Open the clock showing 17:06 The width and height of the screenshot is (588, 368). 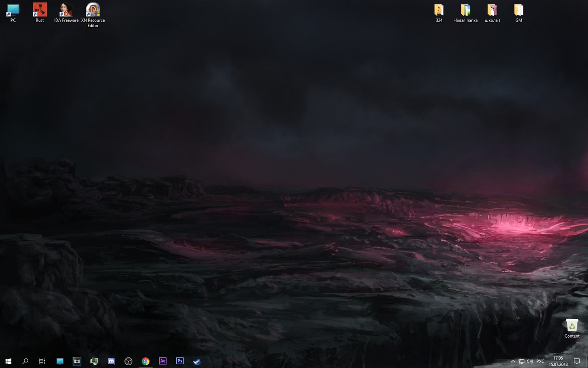tap(558, 361)
